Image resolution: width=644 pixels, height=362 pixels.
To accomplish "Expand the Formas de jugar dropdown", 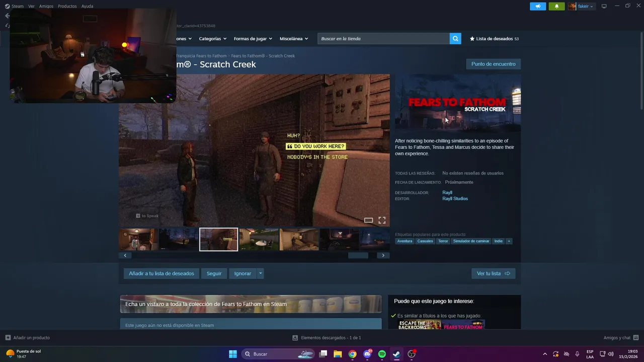I will pos(253,39).
